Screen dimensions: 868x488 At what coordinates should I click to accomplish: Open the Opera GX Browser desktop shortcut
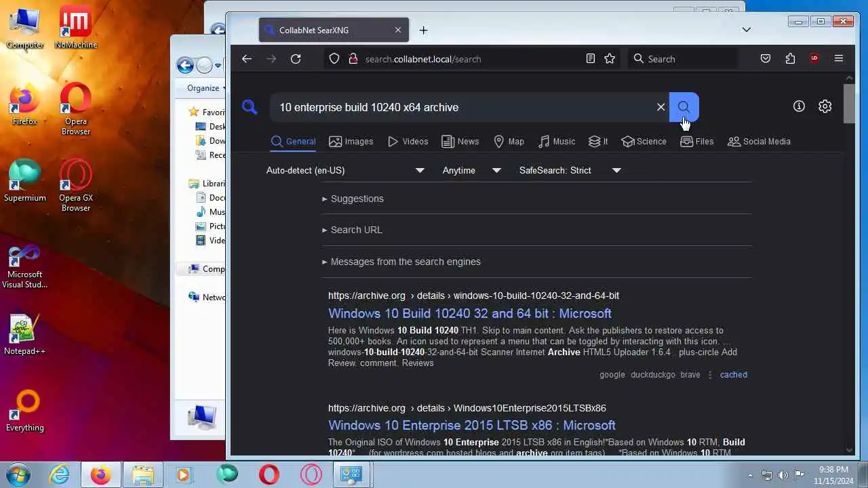tap(76, 186)
